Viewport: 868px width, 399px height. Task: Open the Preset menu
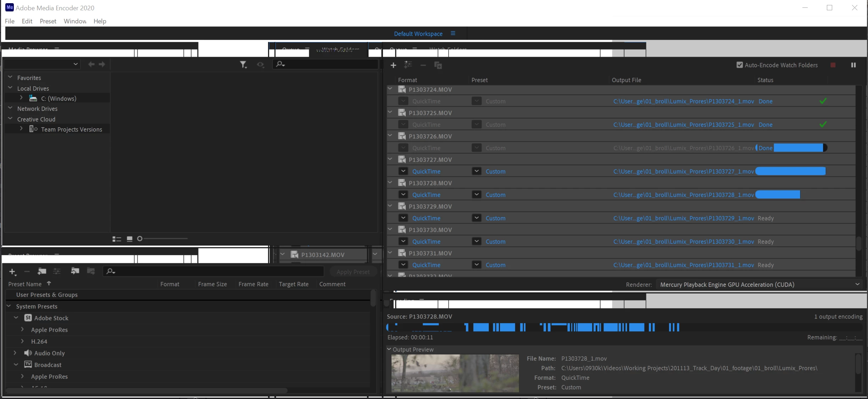(x=48, y=21)
